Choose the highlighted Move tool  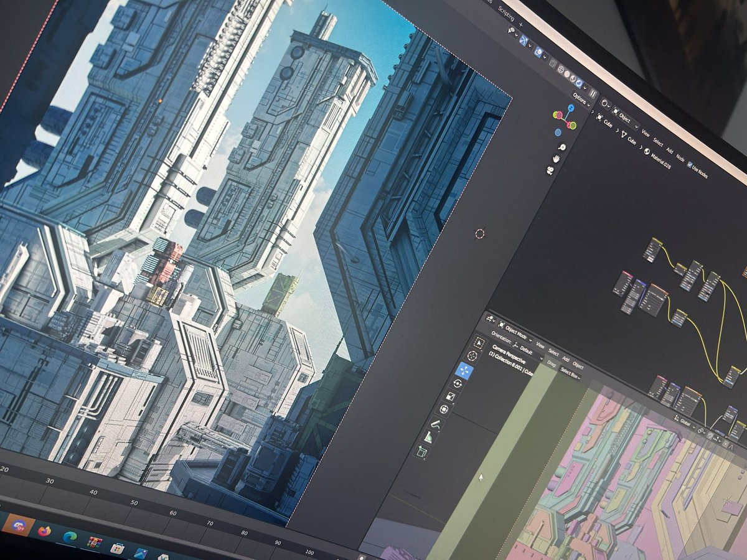point(464,371)
